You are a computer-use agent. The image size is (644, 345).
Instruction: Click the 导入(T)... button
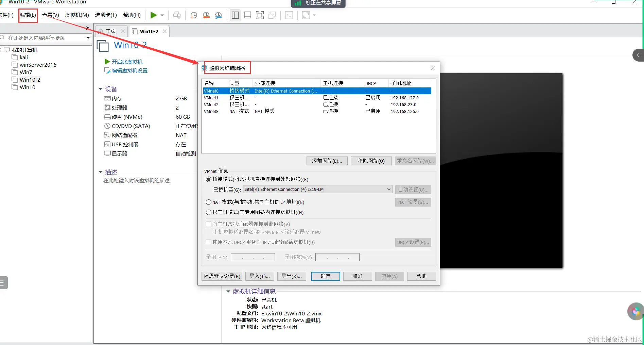pos(260,276)
